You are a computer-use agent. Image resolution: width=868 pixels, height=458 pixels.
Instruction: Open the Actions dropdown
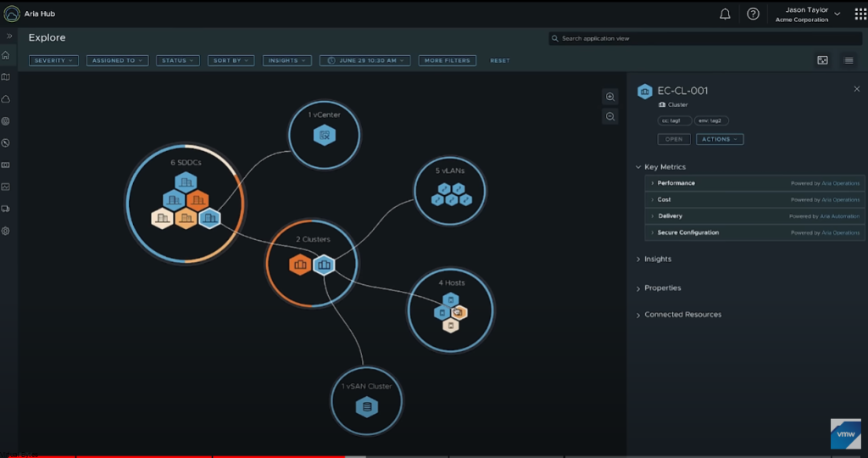[x=720, y=139]
